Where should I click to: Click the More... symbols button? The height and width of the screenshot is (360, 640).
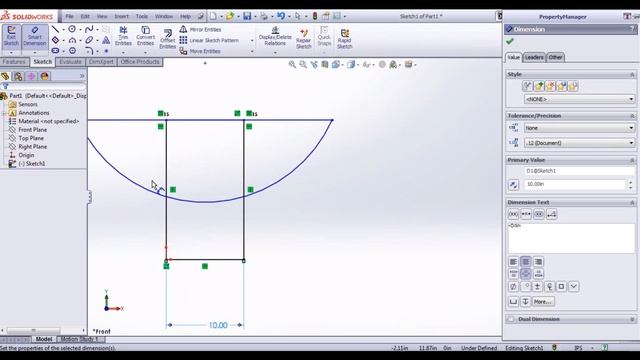[x=543, y=302]
